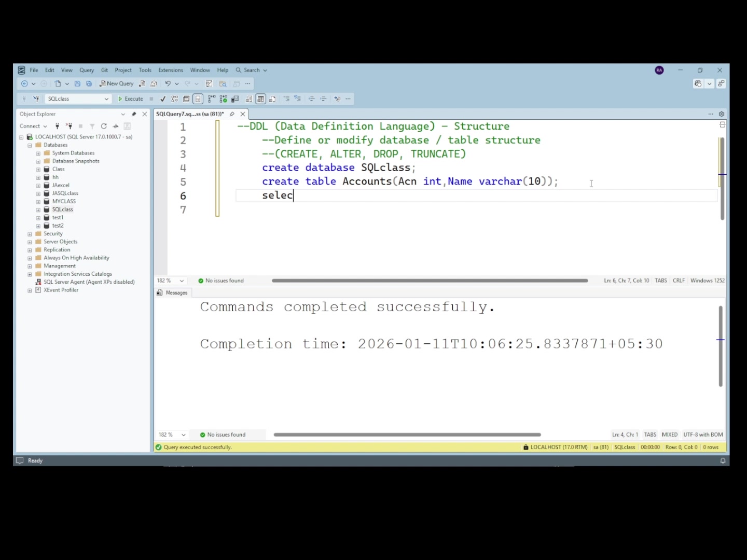Expand the Security folder node
The width and height of the screenshot is (747, 560).
30,234
